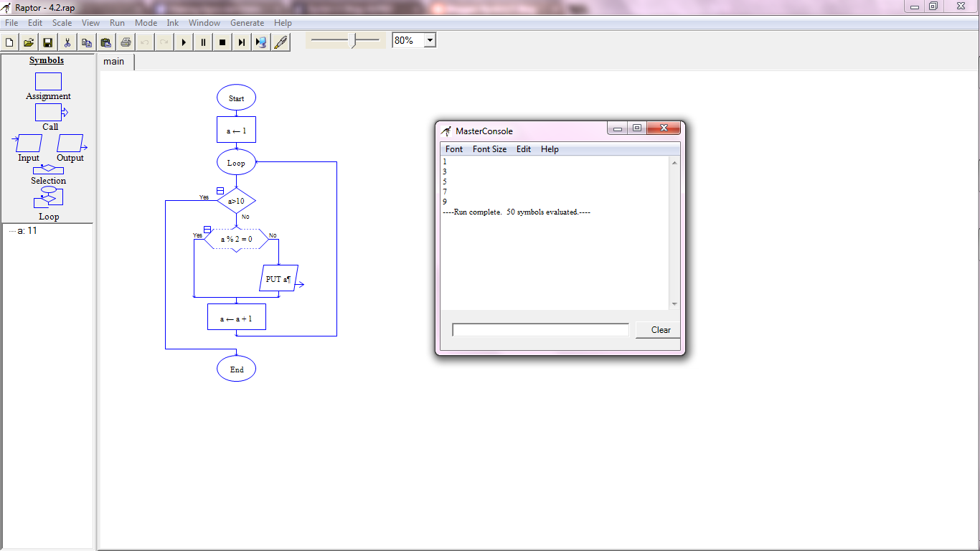Select the PUT a output symbol
The height and width of the screenshot is (551, 980).
(x=278, y=278)
